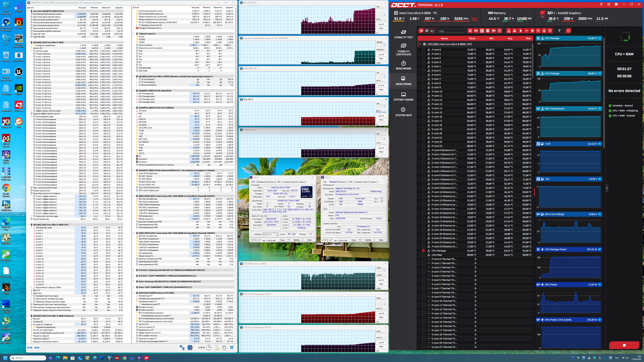Click the funnel filter icon in OCCT toolbar
The width and height of the screenshot is (644, 362).
(559, 31)
